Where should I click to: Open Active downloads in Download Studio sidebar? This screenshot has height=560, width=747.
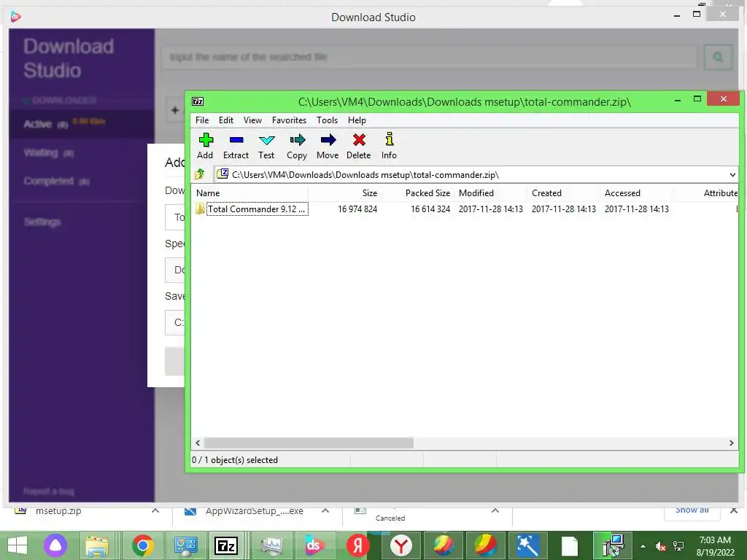click(x=81, y=124)
